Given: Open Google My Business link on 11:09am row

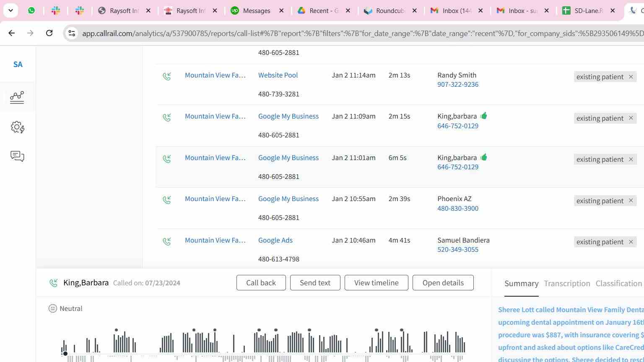Looking at the screenshot, I should point(288,116).
